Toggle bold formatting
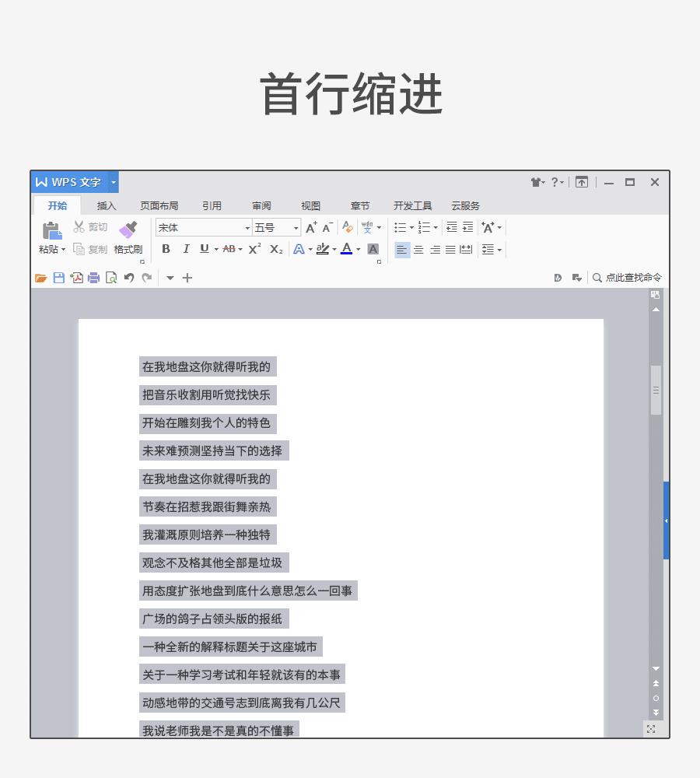The image size is (700, 778). tap(165, 249)
